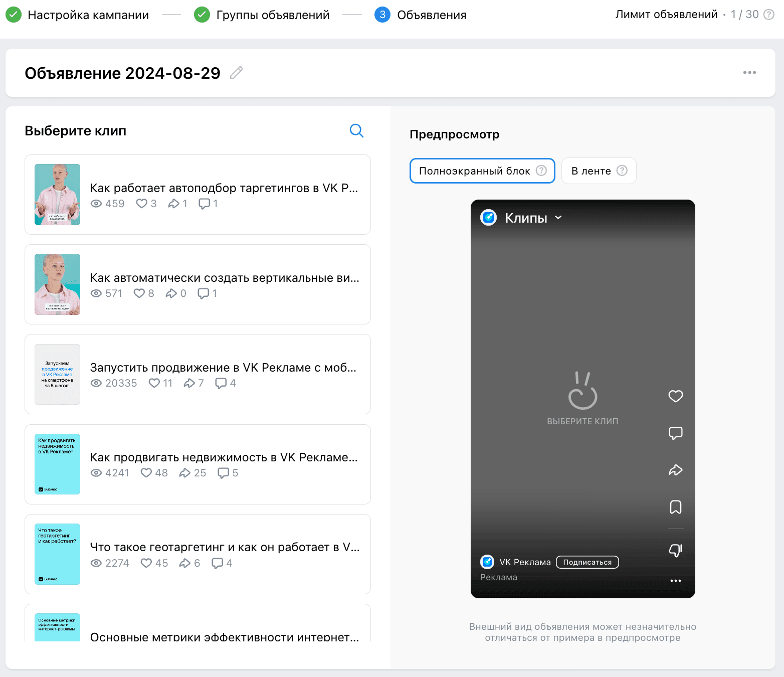Select clip Как работает автоподбор таргетингов
This screenshot has width=784, height=677.
point(198,195)
